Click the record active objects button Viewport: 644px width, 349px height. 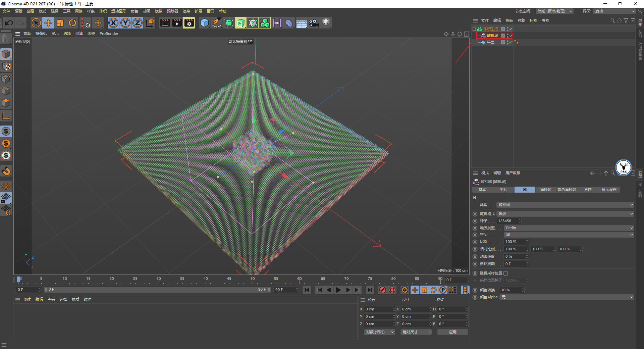(x=382, y=290)
